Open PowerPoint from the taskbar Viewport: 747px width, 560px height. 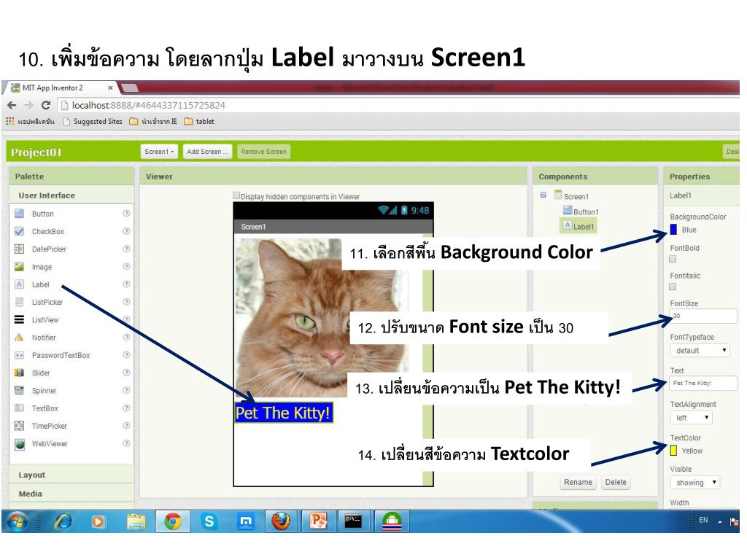click(x=318, y=522)
